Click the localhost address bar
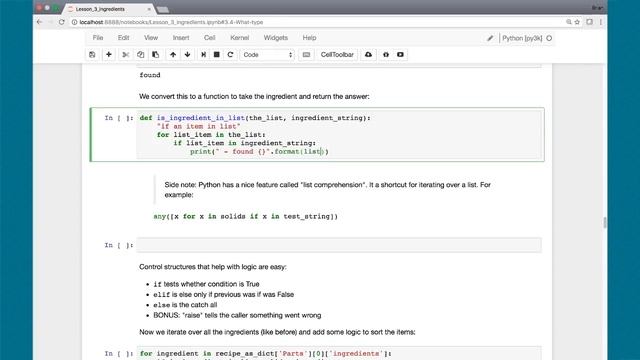Screen dimensions: 640x360 (318, 22)
